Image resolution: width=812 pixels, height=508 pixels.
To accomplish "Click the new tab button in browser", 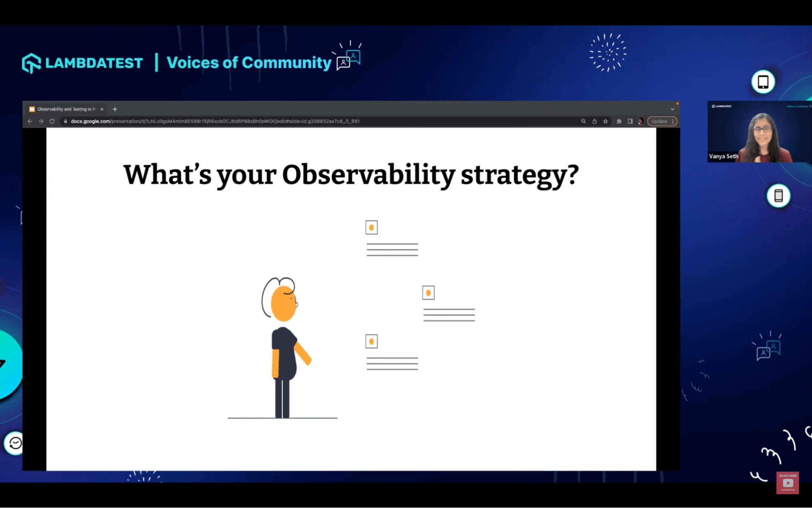I will pos(115,109).
